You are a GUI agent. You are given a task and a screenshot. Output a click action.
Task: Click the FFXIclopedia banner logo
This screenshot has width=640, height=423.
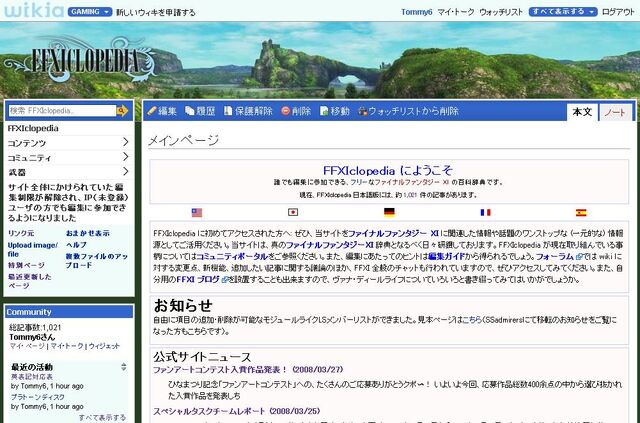[x=82, y=60]
